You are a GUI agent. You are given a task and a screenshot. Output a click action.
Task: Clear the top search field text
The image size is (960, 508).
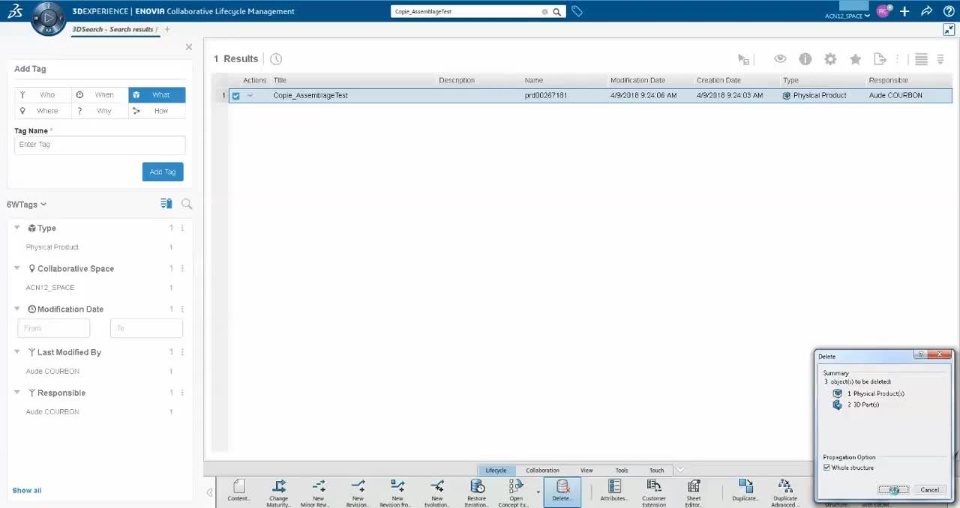click(x=544, y=12)
